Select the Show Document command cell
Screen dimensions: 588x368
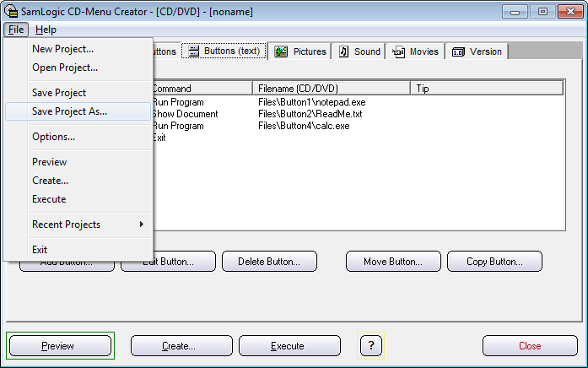tap(185, 114)
